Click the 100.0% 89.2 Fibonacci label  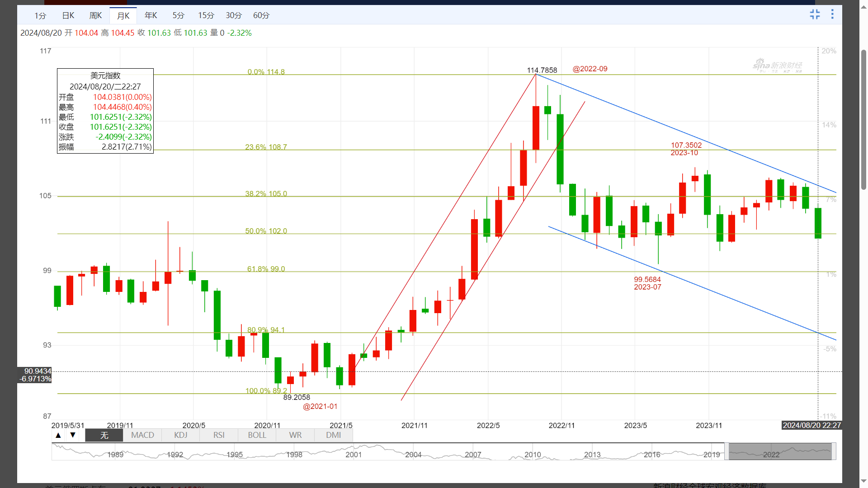pos(266,391)
